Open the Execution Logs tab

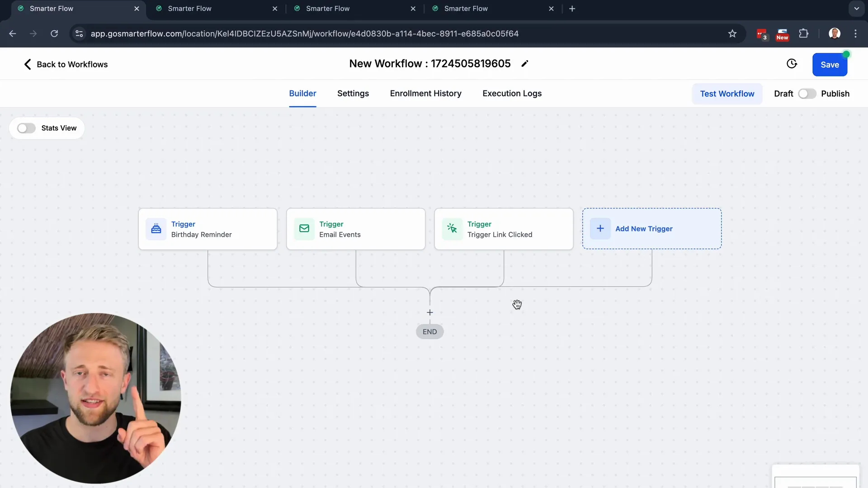[512, 94]
